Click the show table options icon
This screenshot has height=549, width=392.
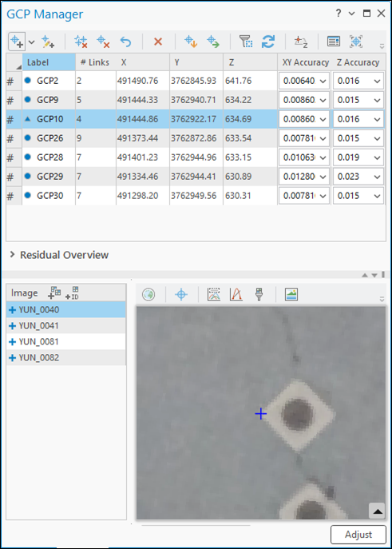334,42
